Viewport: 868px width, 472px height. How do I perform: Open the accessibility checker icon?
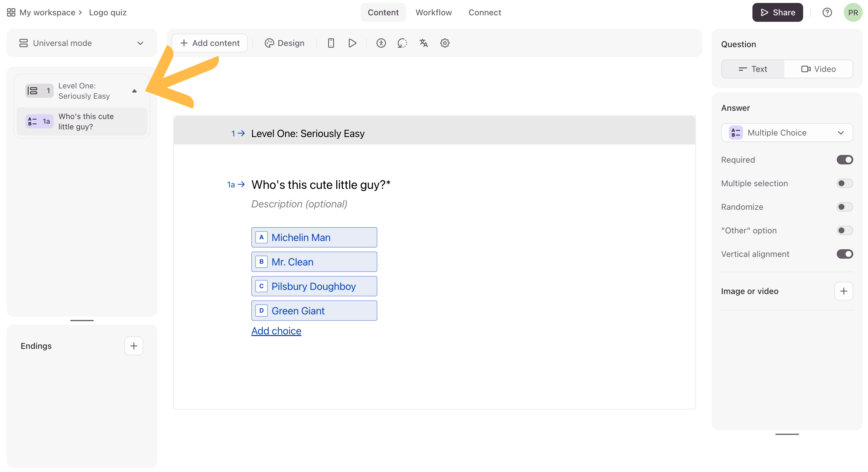tap(381, 43)
